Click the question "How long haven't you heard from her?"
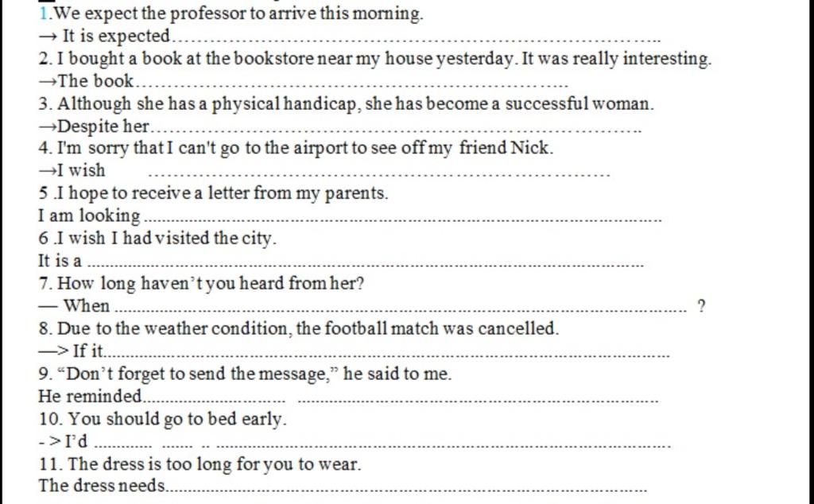 202,283
